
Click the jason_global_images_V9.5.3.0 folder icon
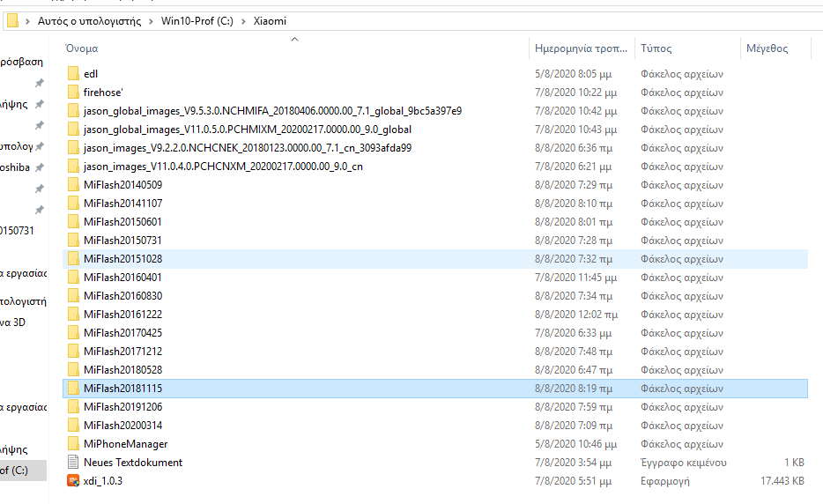click(73, 111)
